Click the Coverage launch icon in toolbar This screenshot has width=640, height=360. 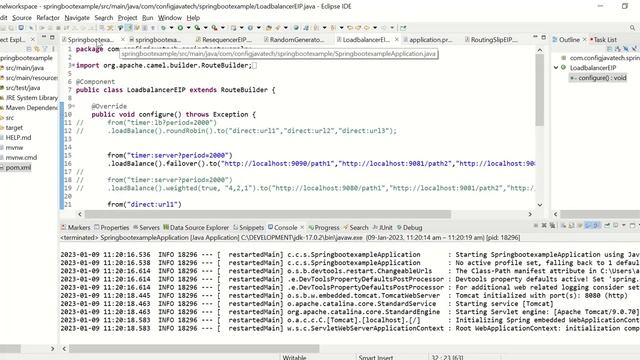click(197, 28)
